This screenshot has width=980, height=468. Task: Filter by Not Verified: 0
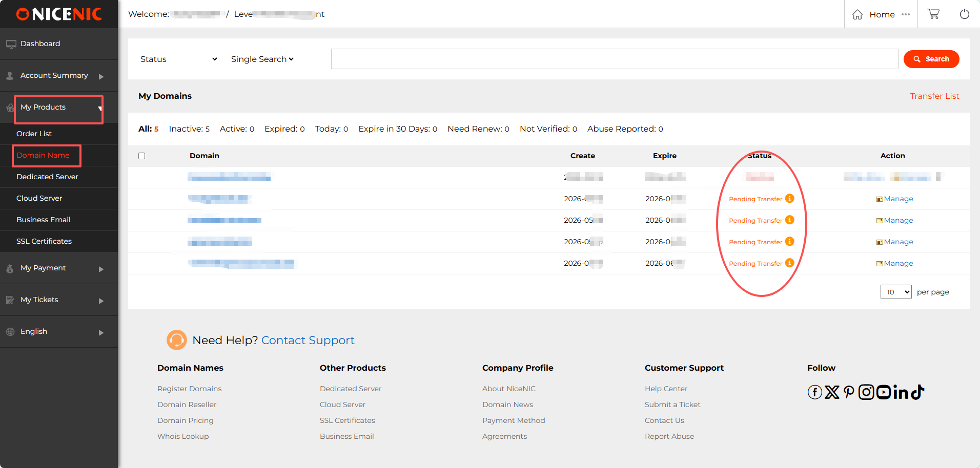(548, 129)
